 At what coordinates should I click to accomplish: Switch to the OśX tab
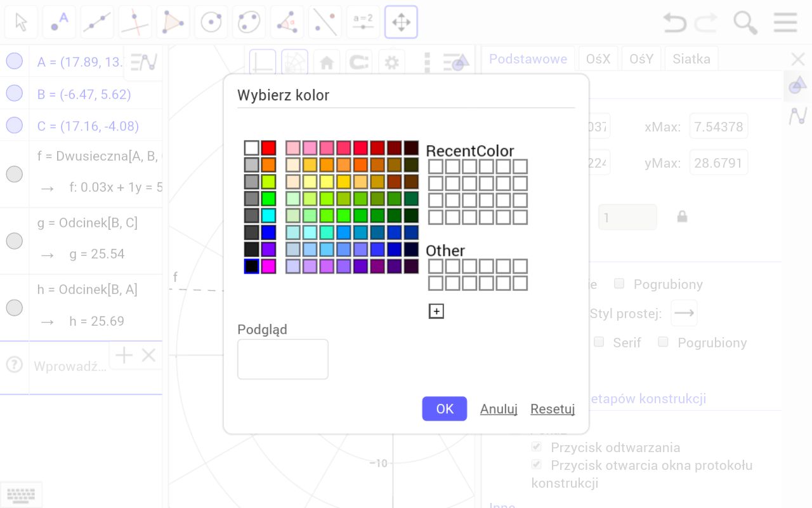(x=598, y=59)
